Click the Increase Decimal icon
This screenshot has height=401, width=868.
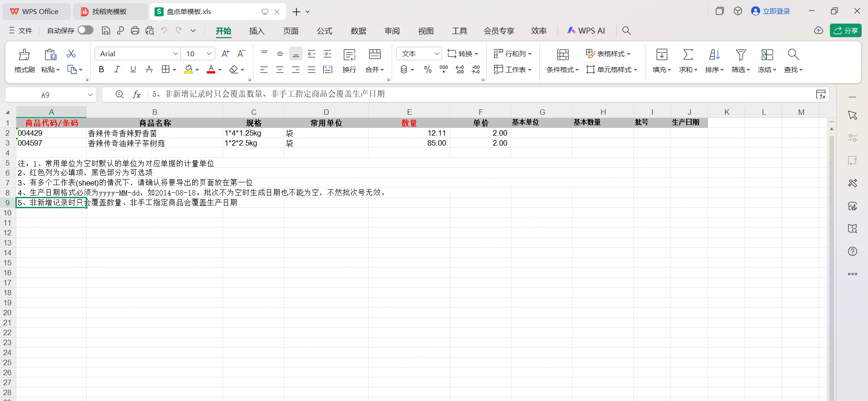point(460,69)
